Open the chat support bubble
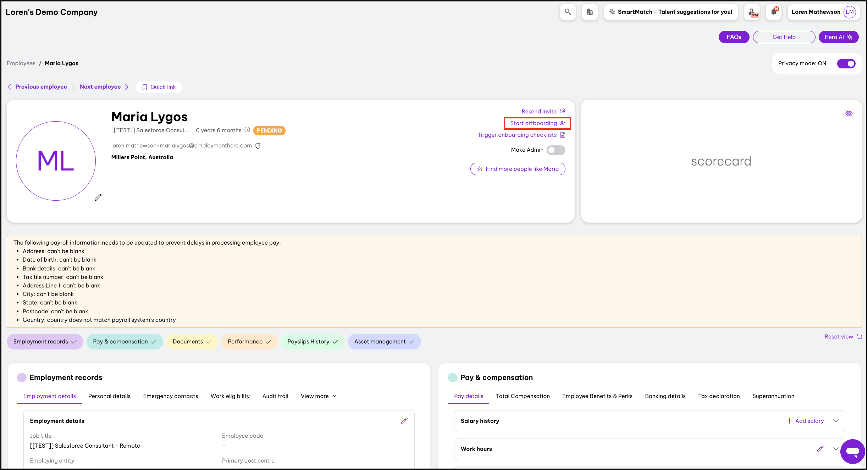868x470 pixels. pos(852,451)
